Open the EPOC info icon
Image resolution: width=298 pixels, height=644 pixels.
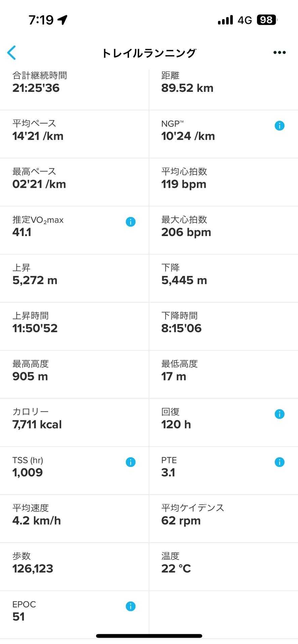pos(131,606)
